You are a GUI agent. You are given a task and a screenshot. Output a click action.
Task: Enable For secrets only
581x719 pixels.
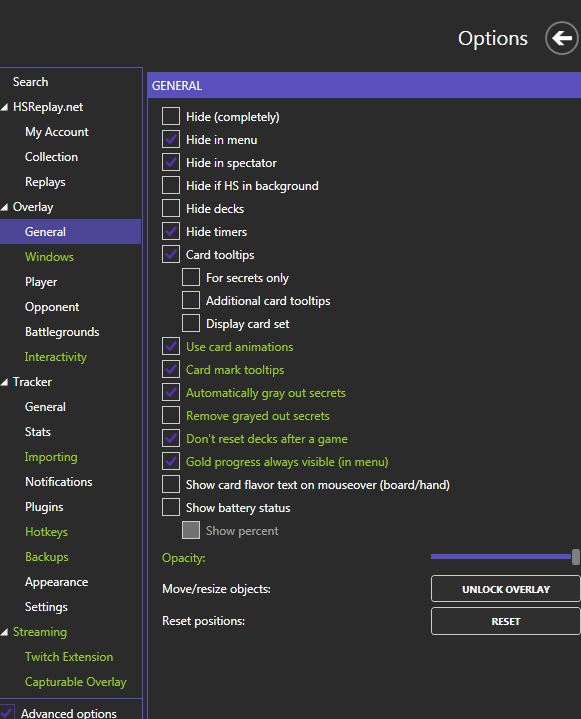coord(191,277)
